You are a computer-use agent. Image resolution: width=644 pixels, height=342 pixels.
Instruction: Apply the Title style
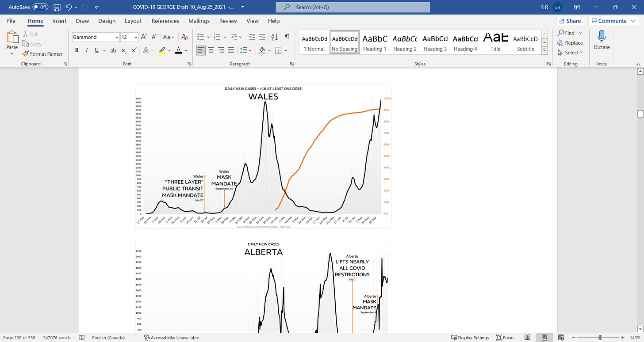point(495,42)
